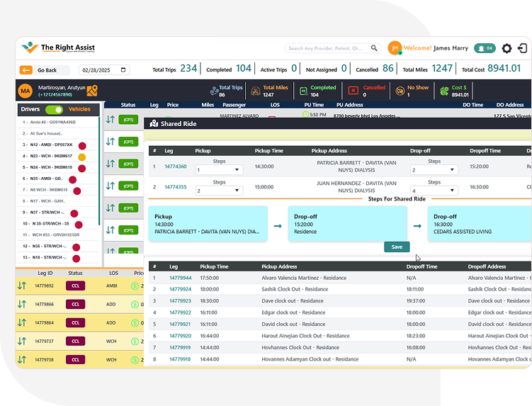Click yellow status dot for N23 - WCH

coord(81,157)
